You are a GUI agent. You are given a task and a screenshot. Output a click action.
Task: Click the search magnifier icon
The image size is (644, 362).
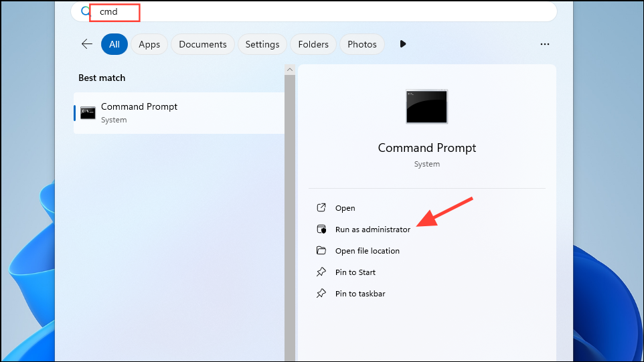pyautogui.click(x=85, y=11)
